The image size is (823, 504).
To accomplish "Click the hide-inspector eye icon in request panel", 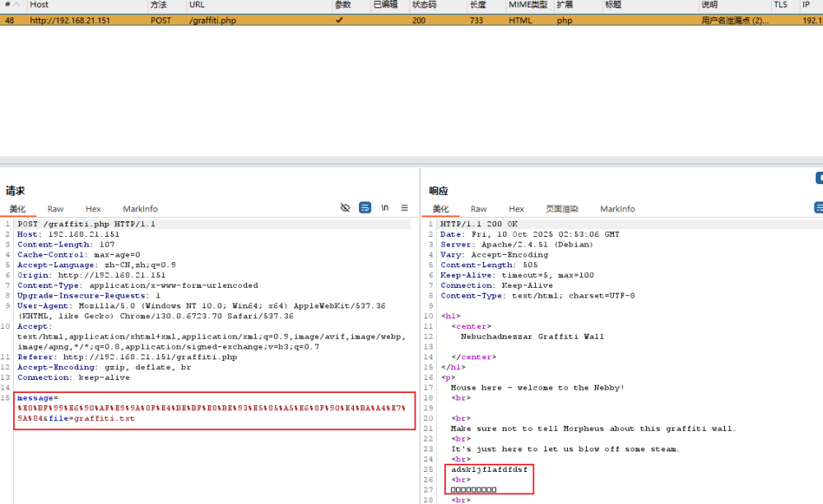I will tap(346, 208).
